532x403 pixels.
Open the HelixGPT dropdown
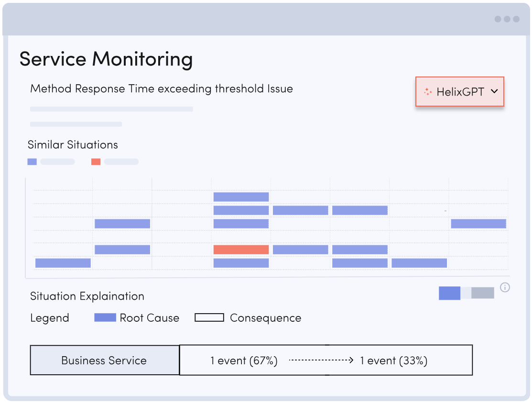(x=460, y=92)
